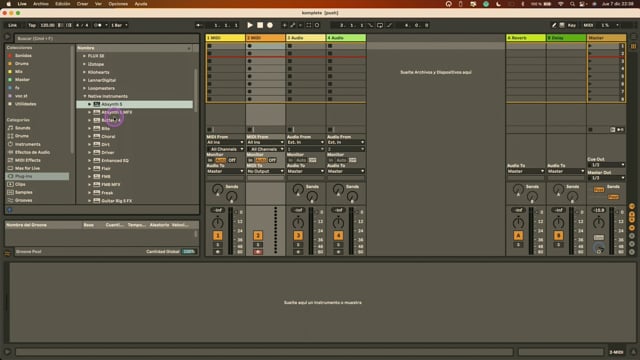Open the Plug-ins category
Image resolution: width=640 pixels, height=360 pixels.
click(x=23, y=176)
